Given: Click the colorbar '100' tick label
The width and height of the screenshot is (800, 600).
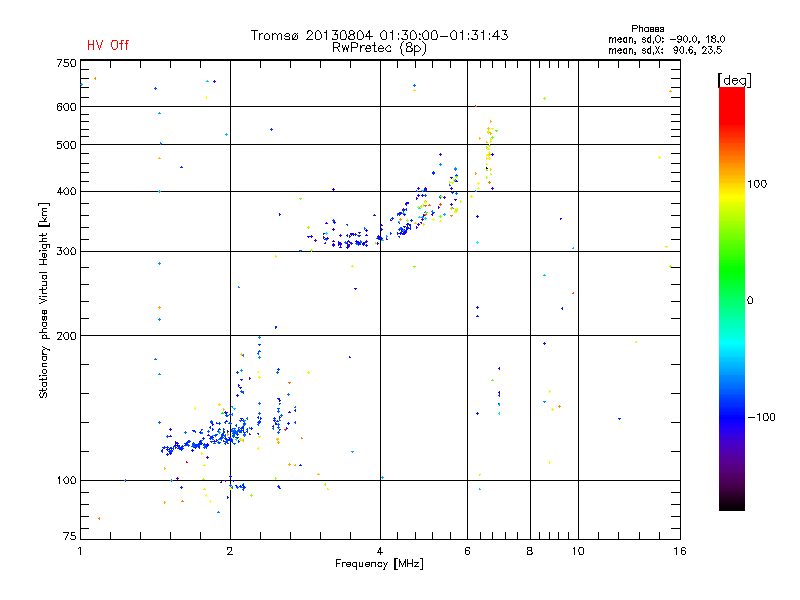Looking at the screenshot, I should (757, 184).
